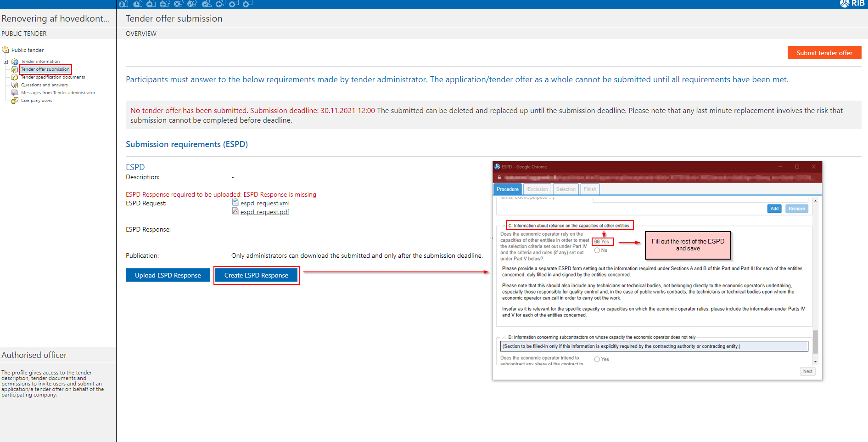Screen dimensions: 868x442
Task: Expand the Tender information tree node
Action: point(6,62)
